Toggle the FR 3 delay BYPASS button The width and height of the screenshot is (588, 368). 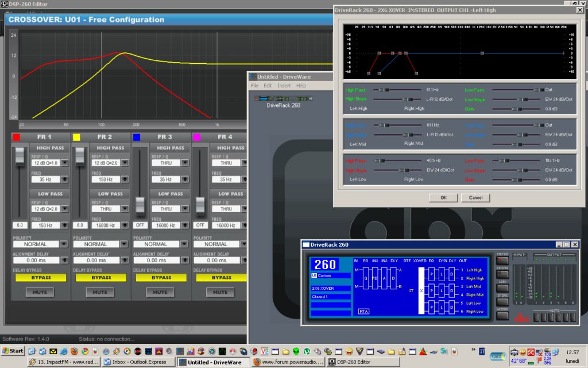click(161, 278)
